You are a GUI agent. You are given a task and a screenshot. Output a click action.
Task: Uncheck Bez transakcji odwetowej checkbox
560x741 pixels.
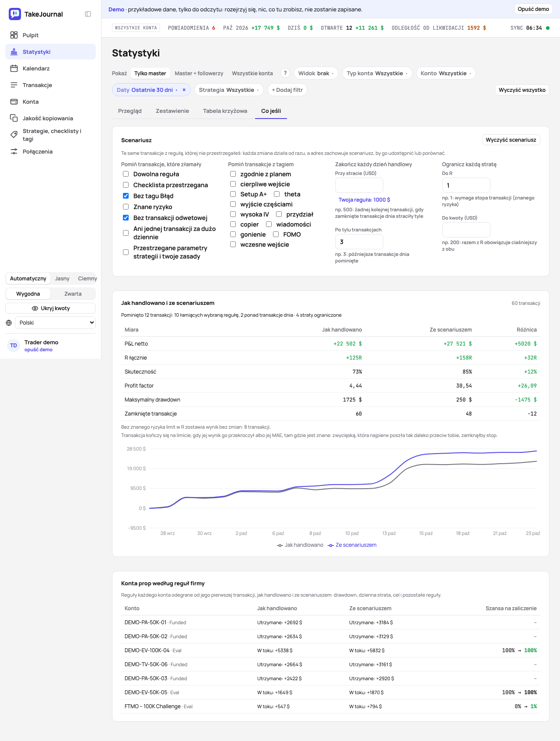126,218
